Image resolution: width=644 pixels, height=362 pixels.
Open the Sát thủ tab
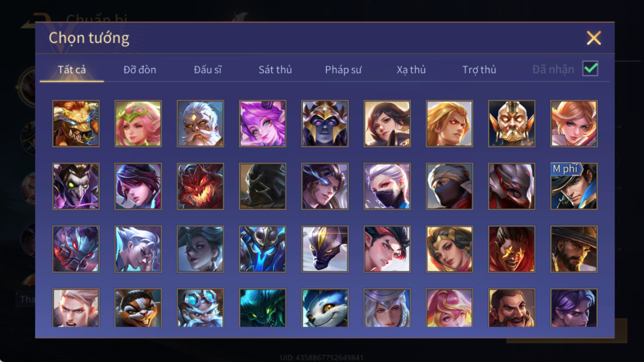(x=275, y=70)
